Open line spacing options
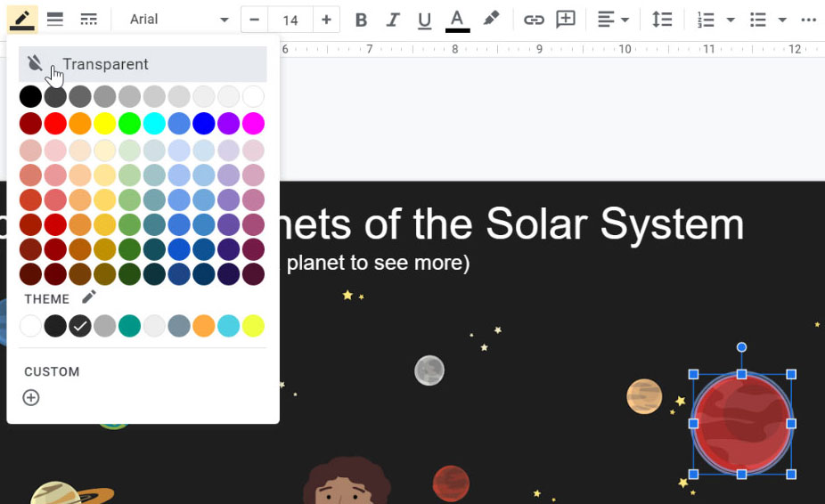Screen dimensions: 825x504 662,20
